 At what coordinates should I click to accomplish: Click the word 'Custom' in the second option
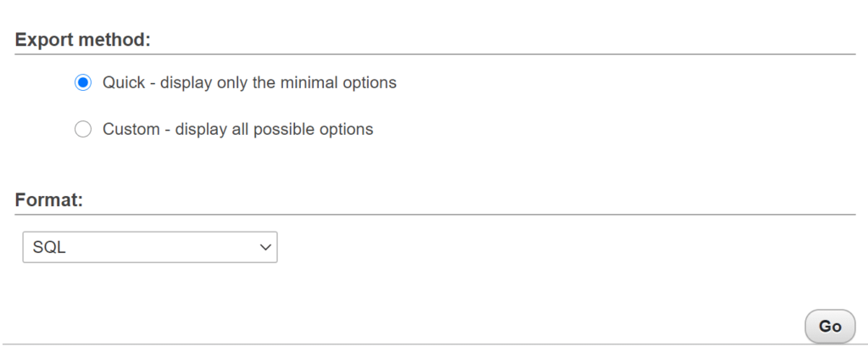click(131, 130)
